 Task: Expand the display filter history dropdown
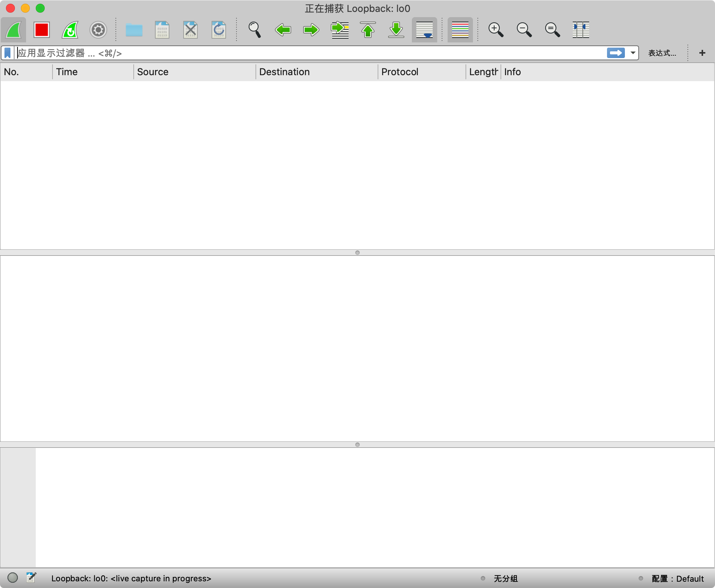pyautogui.click(x=633, y=53)
